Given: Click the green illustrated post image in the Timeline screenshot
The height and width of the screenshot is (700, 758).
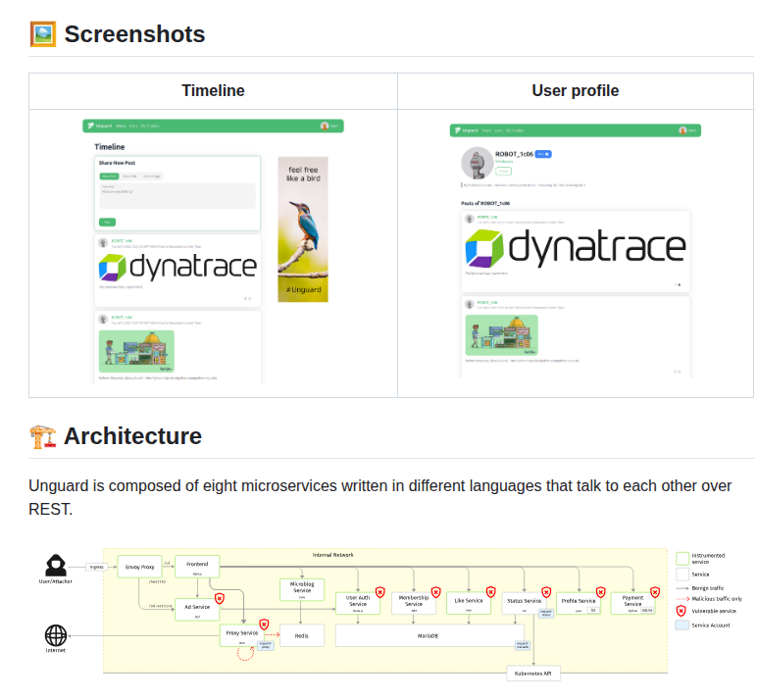Looking at the screenshot, I should tap(136, 351).
